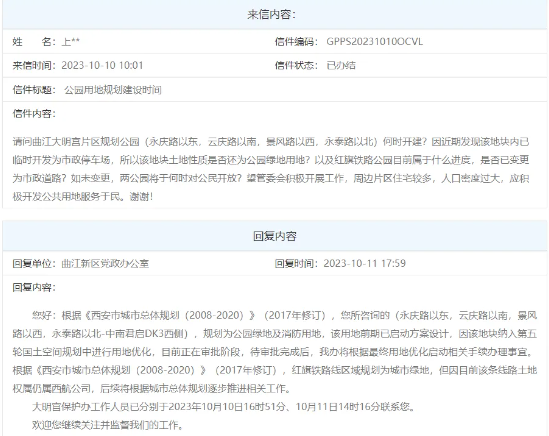This screenshot has width=549, height=436.
Task: Click the 回复内容 section header
Action: click(x=275, y=236)
